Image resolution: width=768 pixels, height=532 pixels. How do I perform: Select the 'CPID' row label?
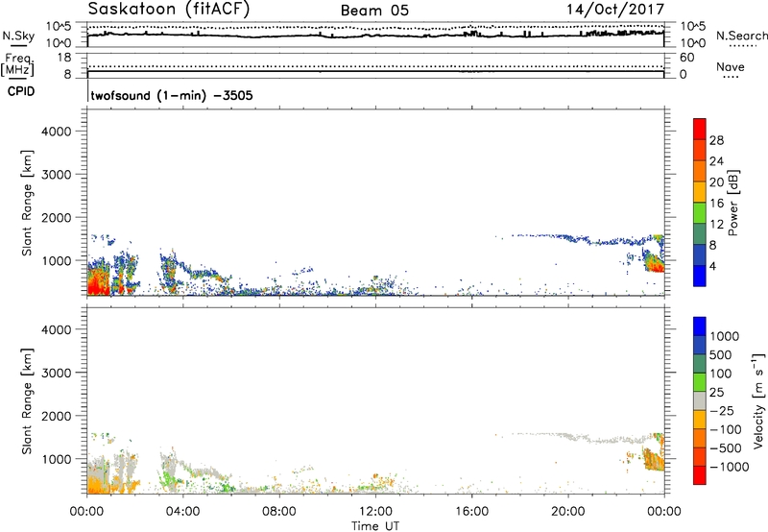pos(21,91)
